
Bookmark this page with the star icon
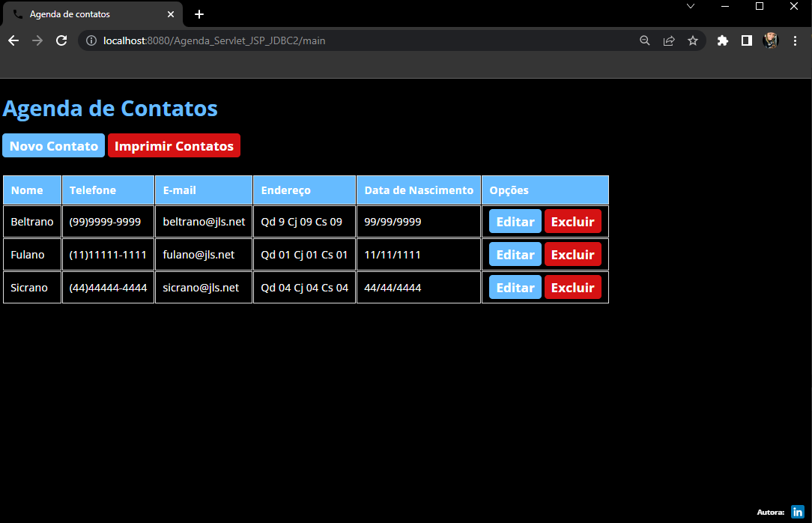coord(693,40)
